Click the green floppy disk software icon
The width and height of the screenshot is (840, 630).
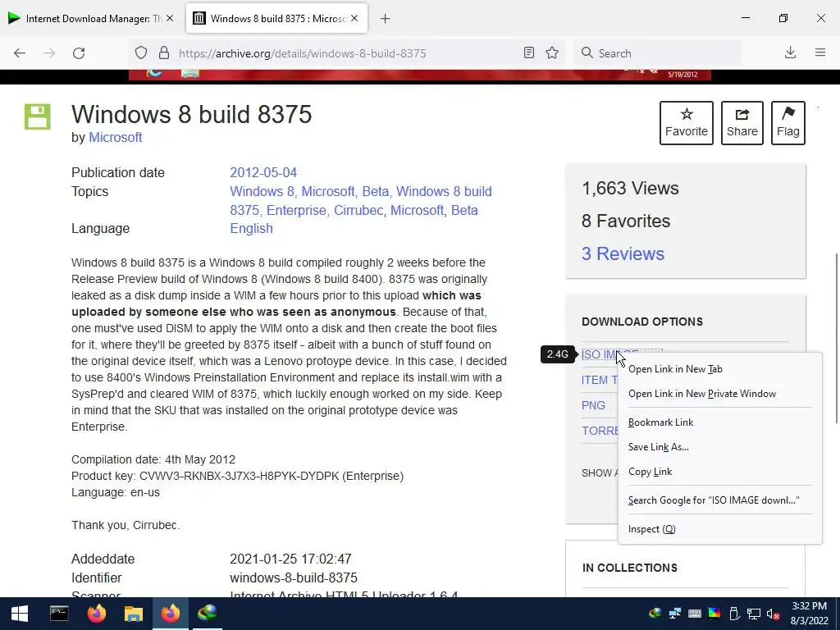[x=38, y=116]
